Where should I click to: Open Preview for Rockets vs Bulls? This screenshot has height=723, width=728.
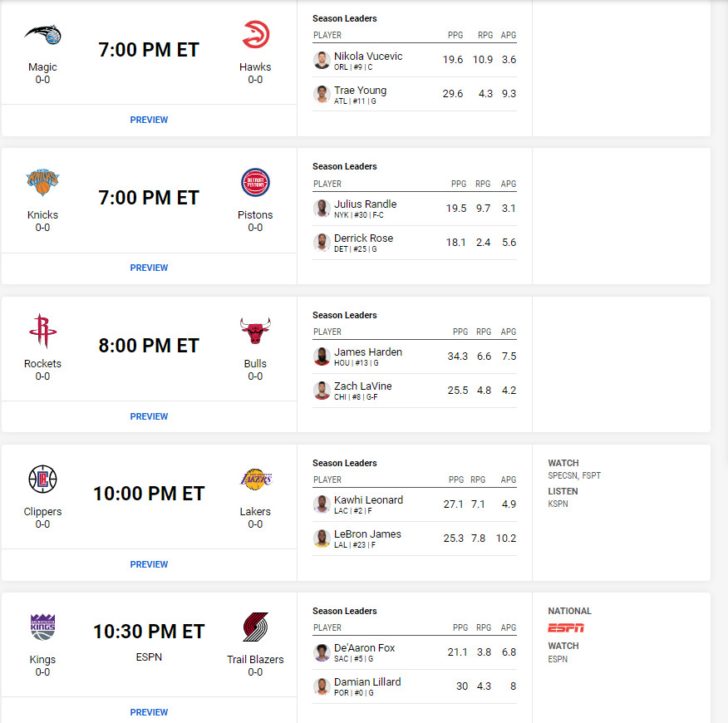pos(149,416)
